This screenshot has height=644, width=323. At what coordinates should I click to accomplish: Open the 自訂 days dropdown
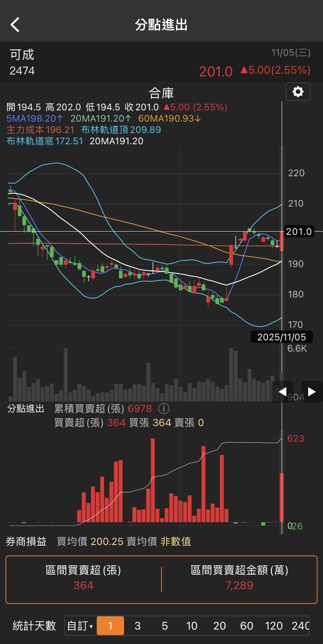[80, 626]
